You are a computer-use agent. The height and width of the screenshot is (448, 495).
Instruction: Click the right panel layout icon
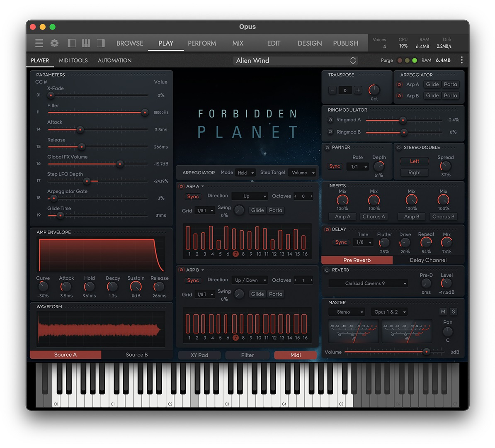point(101,43)
